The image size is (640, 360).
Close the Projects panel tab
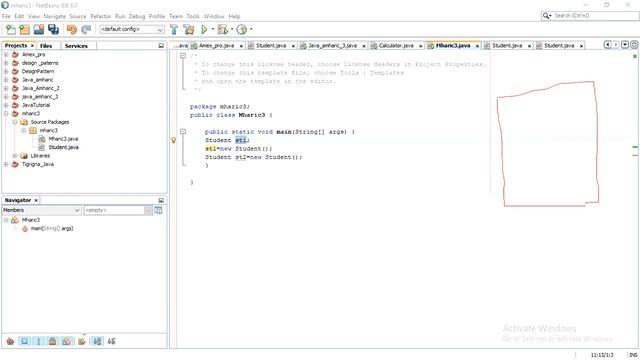click(x=32, y=46)
